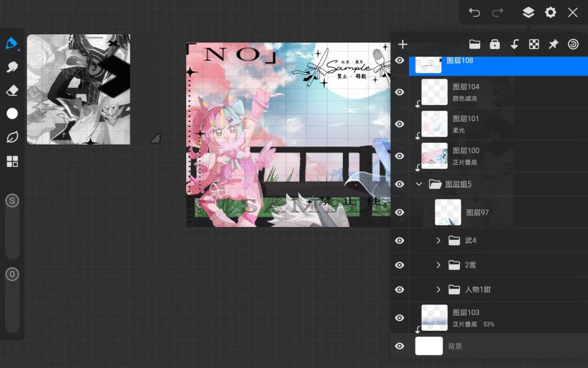Click the grayscale reference image window
Viewport: 588px width, 368px height.
click(78, 89)
